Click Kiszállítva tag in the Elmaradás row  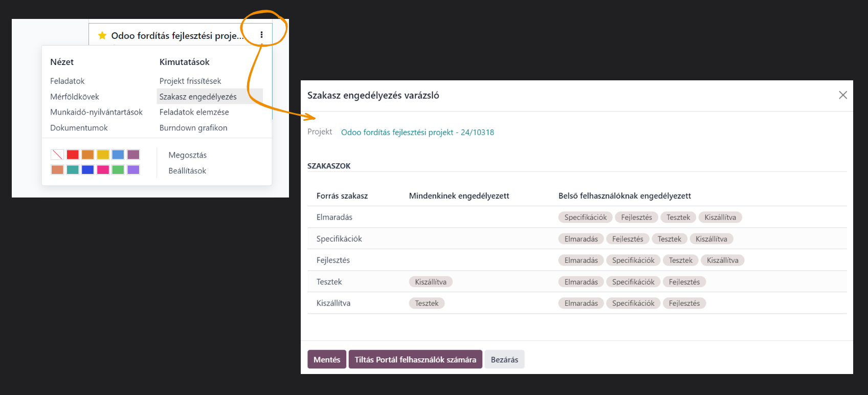(x=720, y=217)
